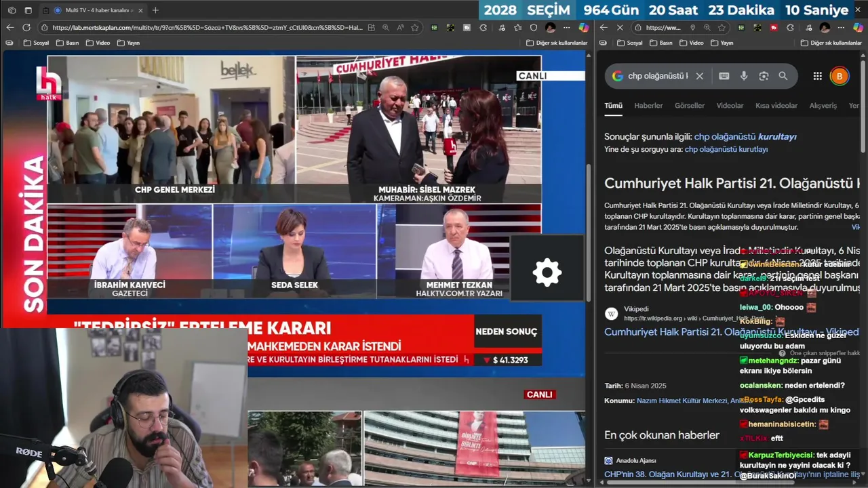Click Google magnifier search button
The height and width of the screenshot is (488, 868).
click(x=783, y=76)
